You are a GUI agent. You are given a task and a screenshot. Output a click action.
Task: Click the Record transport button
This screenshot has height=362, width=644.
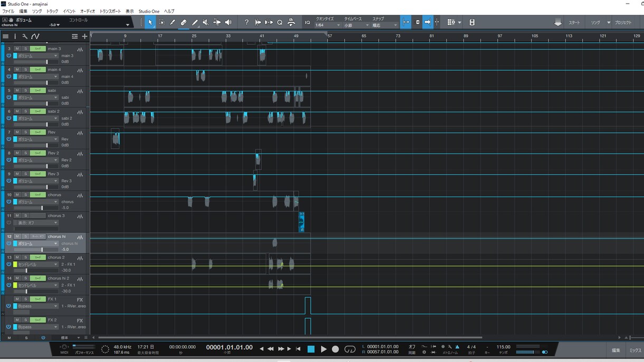pos(335,349)
